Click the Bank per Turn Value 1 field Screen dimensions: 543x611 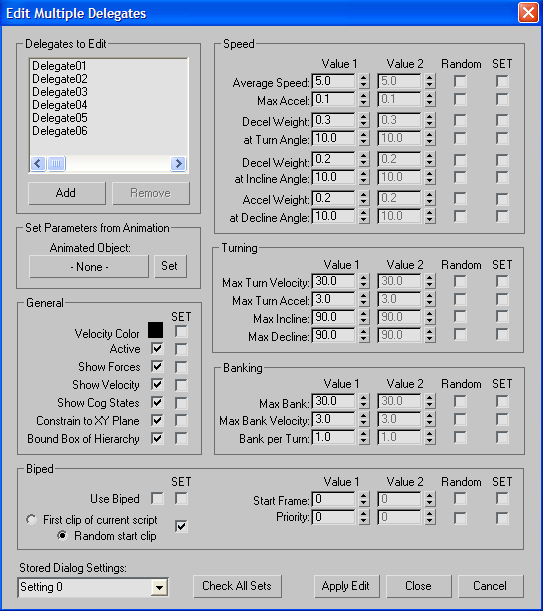(x=333, y=437)
